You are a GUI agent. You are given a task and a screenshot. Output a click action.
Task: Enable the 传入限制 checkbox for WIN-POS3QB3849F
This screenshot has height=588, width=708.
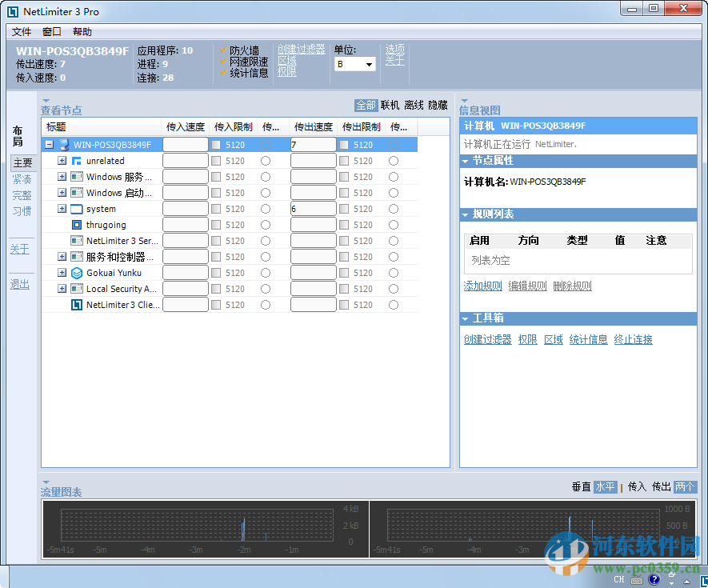pos(216,144)
